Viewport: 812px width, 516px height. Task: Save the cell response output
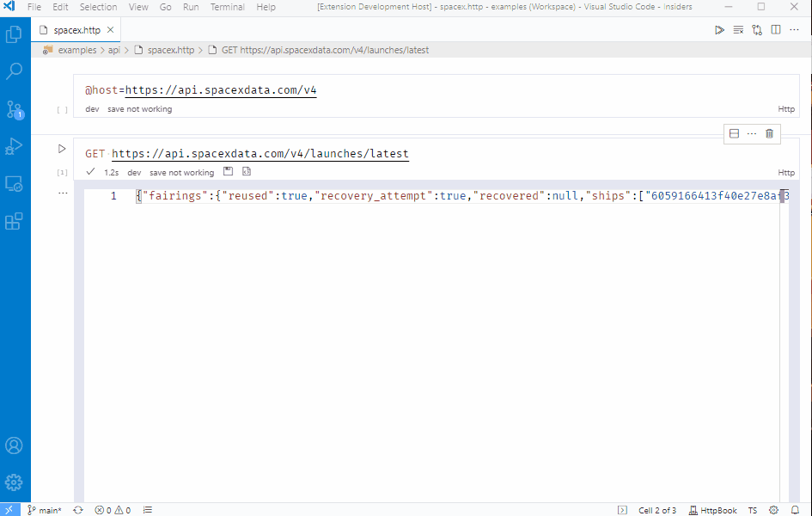228,171
